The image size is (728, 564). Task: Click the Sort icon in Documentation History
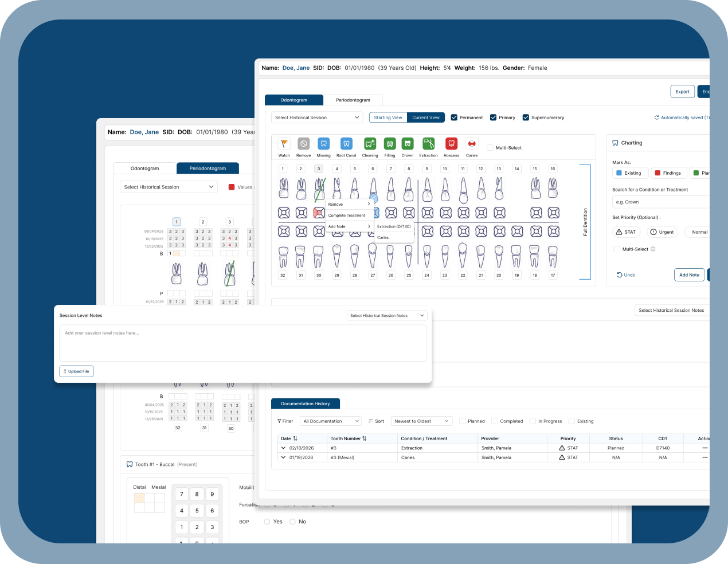tap(371, 421)
